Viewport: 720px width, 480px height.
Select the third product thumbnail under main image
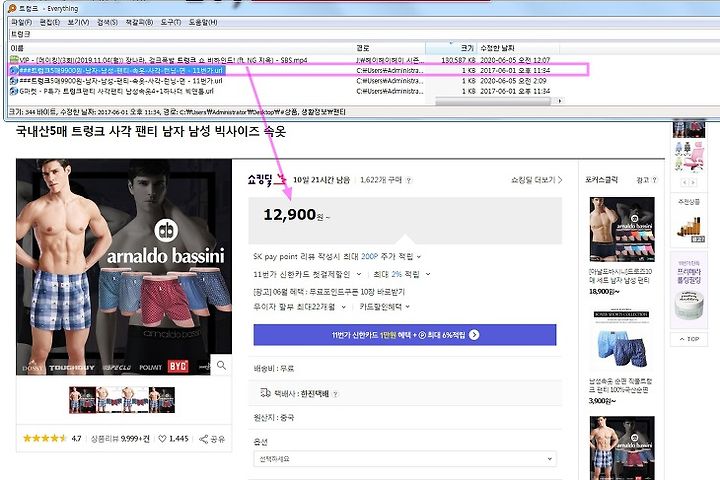pyautogui.click(x=135, y=400)
